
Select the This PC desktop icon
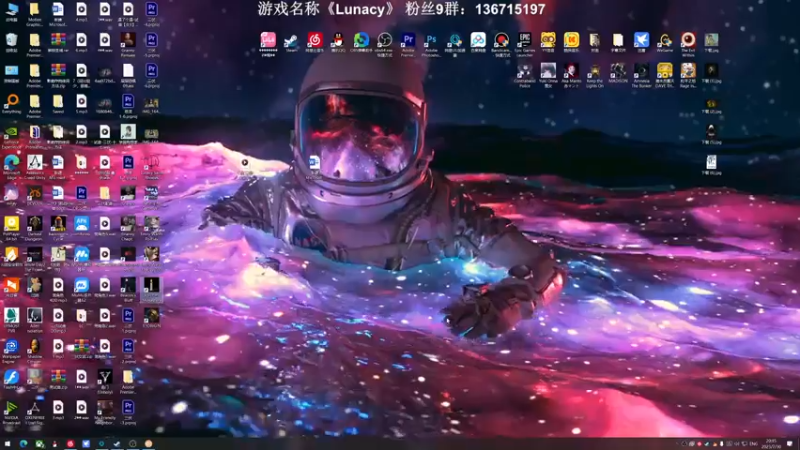[11, 12]
